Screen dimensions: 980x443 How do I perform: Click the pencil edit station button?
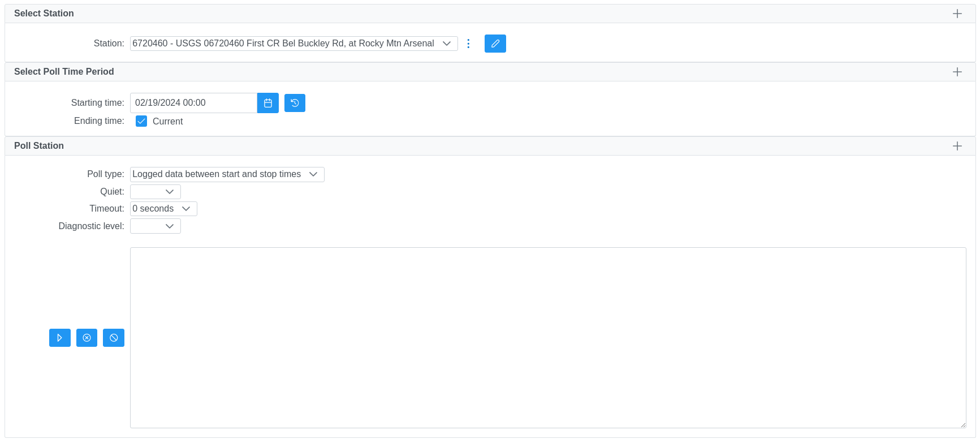click(495, 44)
